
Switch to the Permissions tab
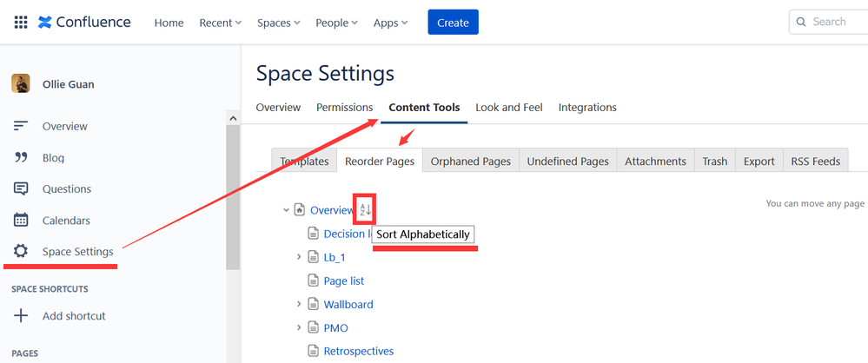click(344, 108)
